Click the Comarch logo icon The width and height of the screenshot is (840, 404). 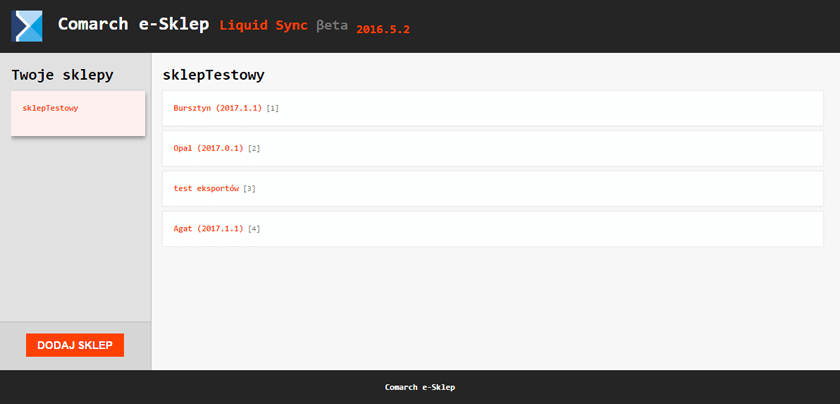pyautogui.click(x=27, y=26)
